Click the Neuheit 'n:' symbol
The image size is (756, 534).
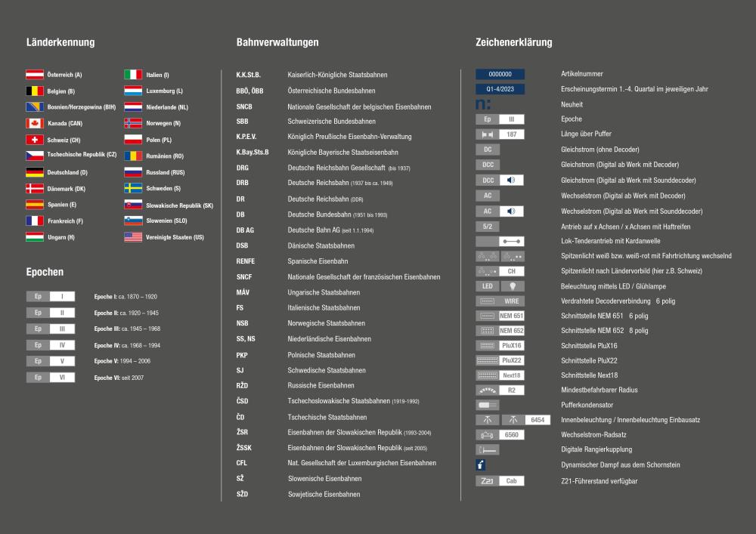[483, 104]
